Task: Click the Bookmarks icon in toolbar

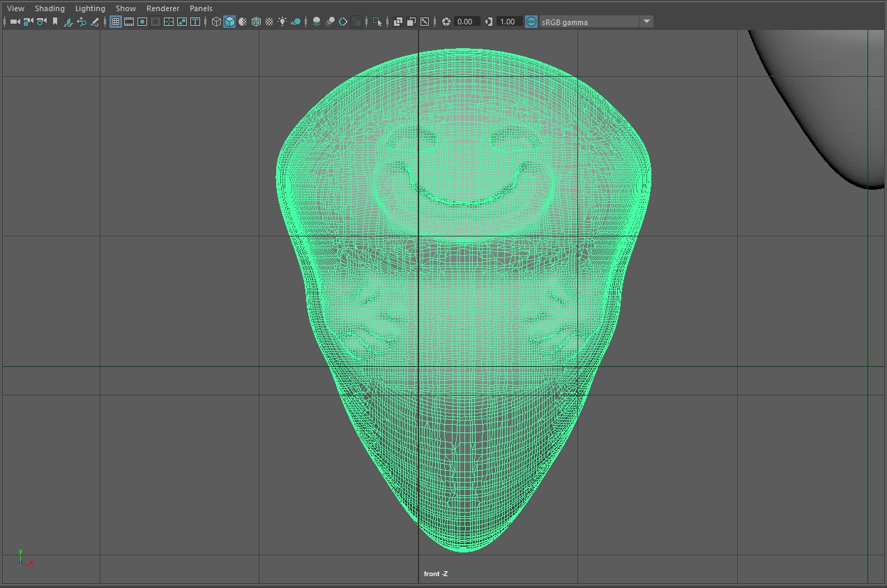Action: 55,22
